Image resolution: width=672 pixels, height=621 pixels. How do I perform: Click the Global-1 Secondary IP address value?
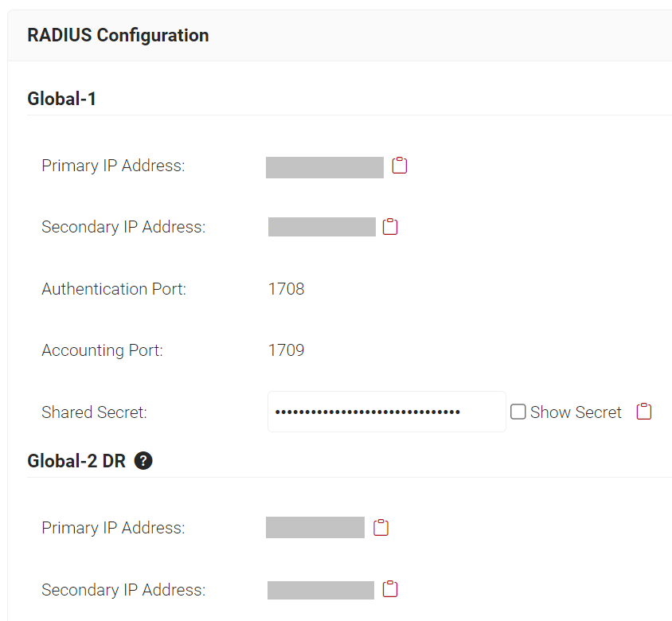322,227
